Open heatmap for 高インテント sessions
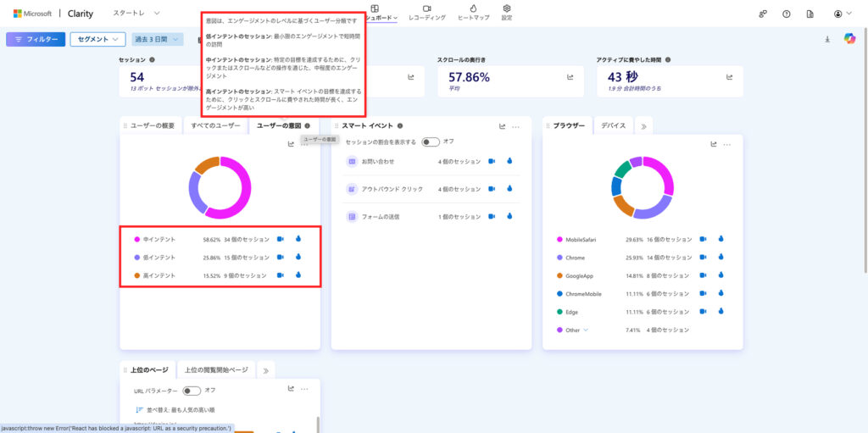 [x=298, y=275]
